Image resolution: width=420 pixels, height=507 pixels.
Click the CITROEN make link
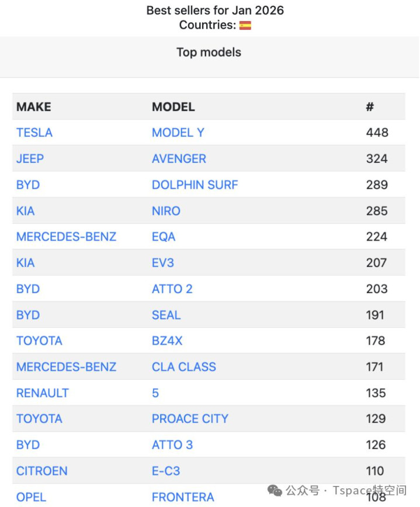click(42, 471)
